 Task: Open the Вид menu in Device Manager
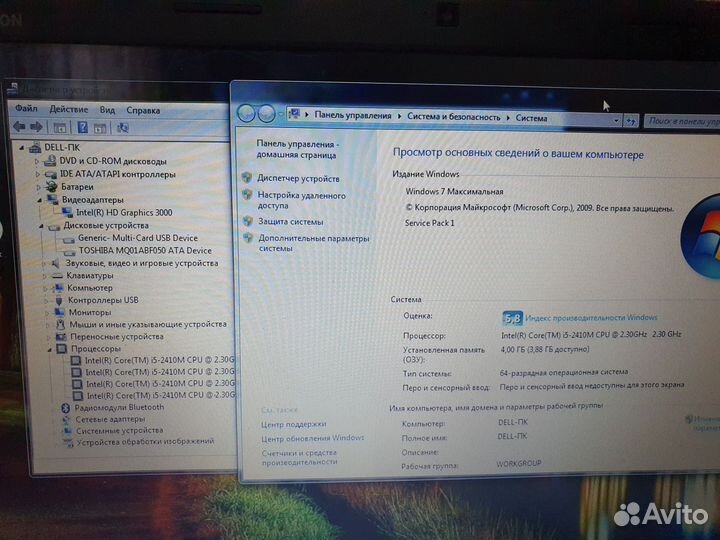107,110
